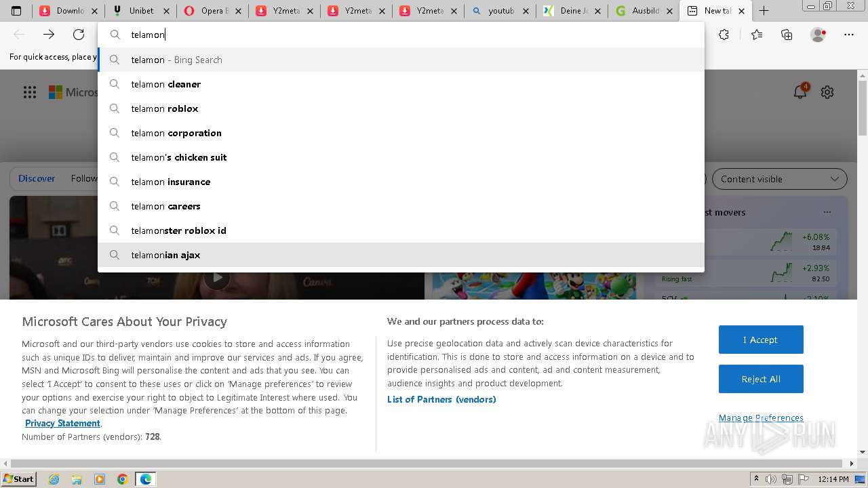Open Manage Preferences link
868x488 pixels.
[x=761, y=418]
